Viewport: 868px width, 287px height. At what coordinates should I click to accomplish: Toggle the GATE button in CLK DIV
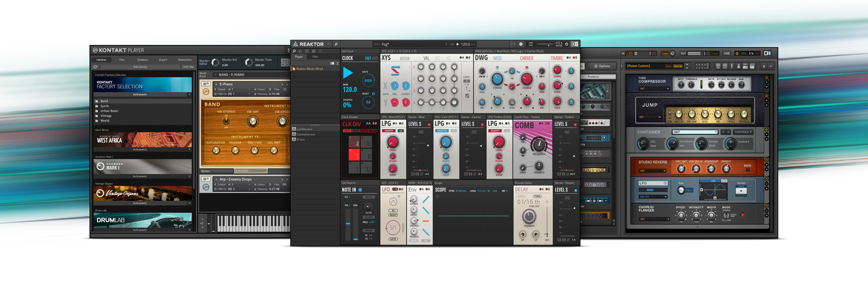347,131
